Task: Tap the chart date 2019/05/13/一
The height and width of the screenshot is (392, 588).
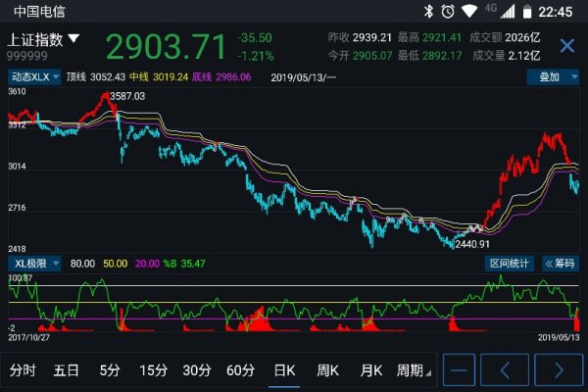Action: (x=304, y=77)
